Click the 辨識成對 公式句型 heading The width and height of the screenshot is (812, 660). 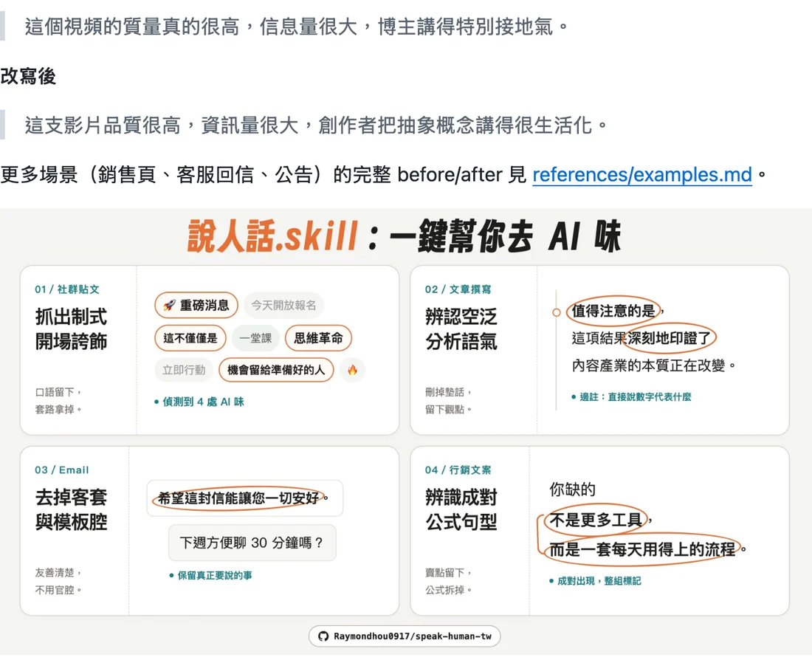coord(461,509)
